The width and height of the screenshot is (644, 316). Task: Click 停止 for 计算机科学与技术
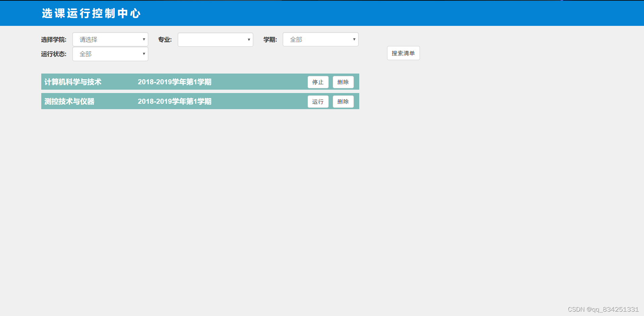coord(318,82)
